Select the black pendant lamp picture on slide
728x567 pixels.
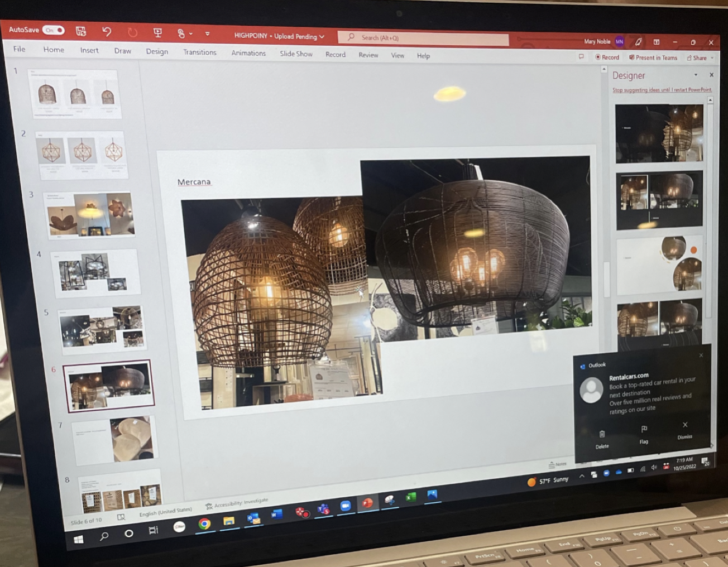[476, 248]
